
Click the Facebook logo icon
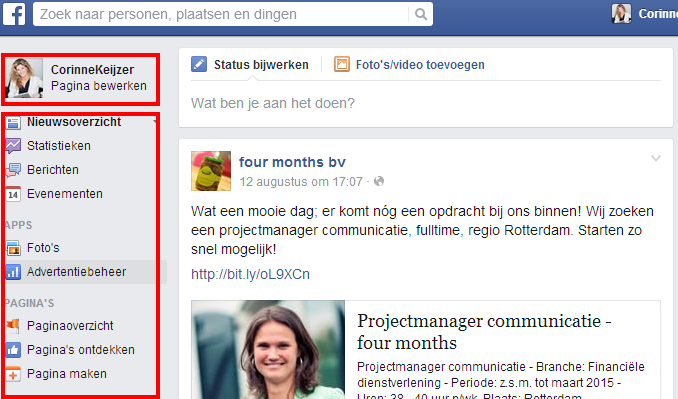pos(14,14)
